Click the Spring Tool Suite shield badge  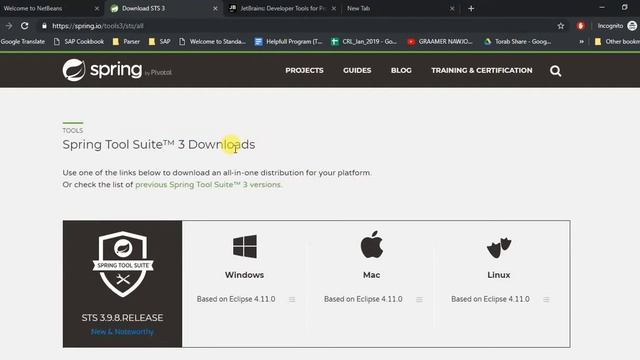point(122,264)
